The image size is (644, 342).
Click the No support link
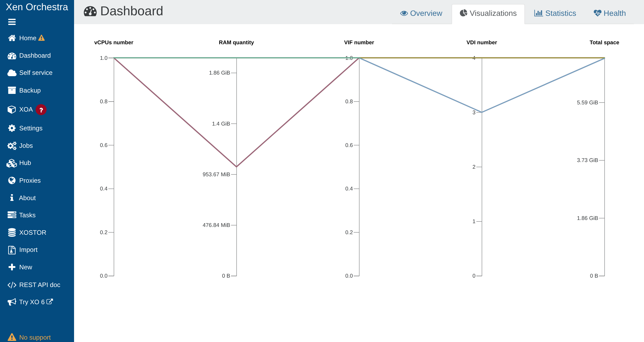(x=35, y=337)
